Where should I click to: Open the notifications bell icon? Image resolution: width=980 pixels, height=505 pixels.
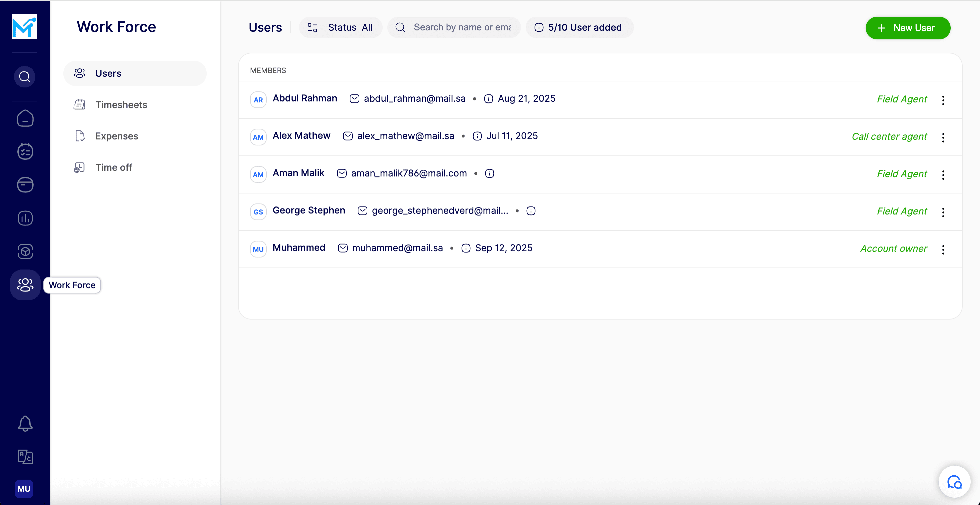pyautogui.click(x=25, y=423)
